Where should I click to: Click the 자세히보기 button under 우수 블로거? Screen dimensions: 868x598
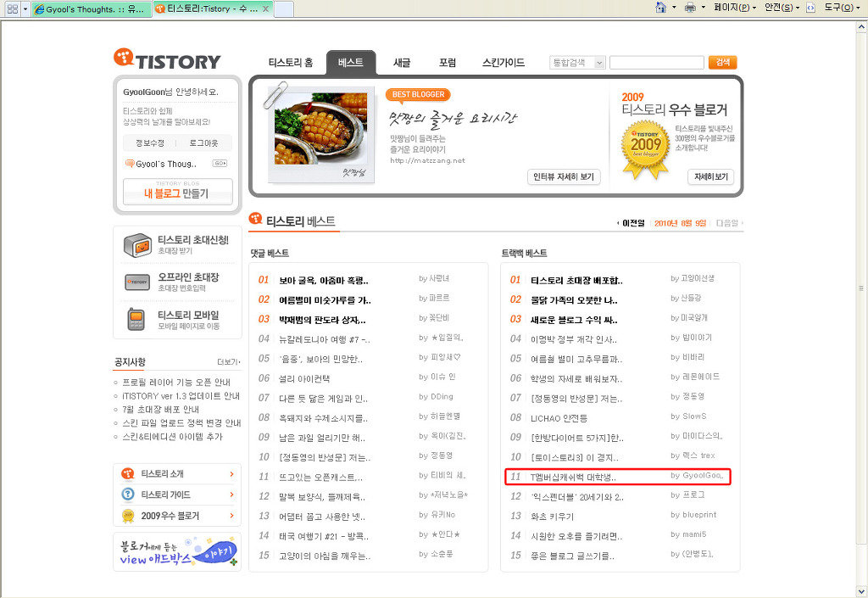711,176
